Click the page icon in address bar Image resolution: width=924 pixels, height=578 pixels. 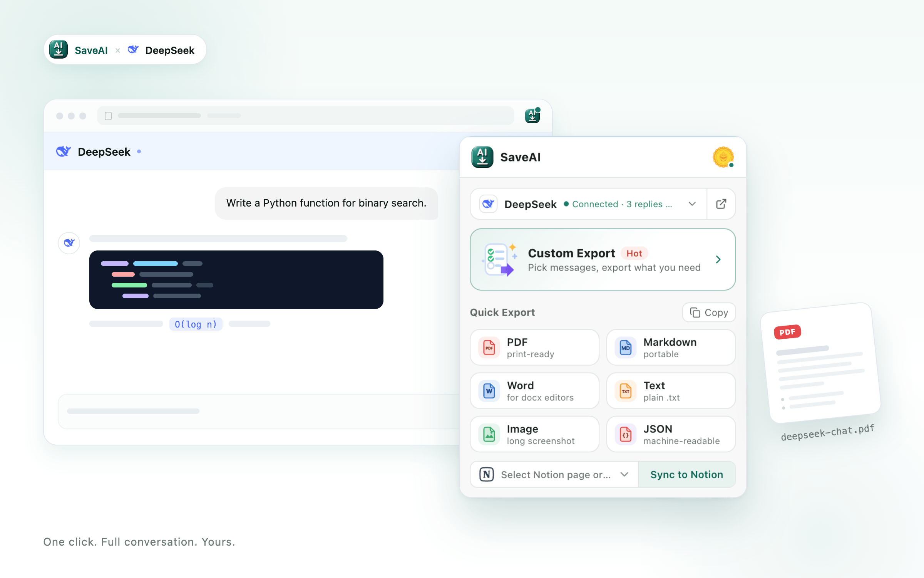point(108,116)
